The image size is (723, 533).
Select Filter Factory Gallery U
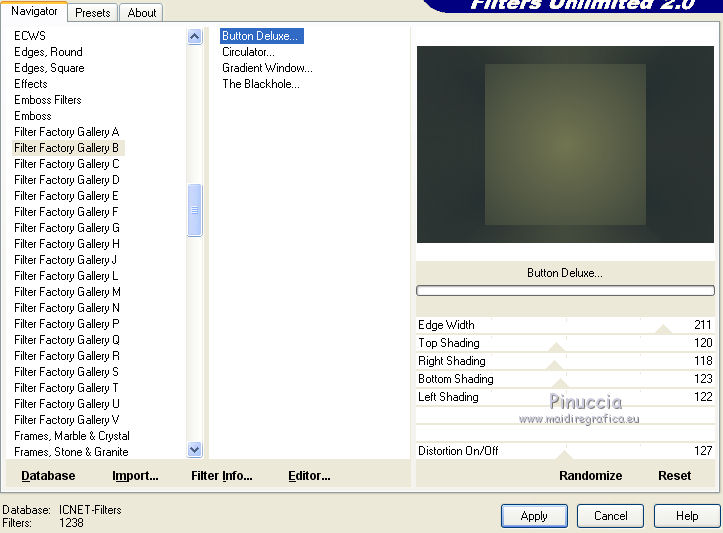67,404
